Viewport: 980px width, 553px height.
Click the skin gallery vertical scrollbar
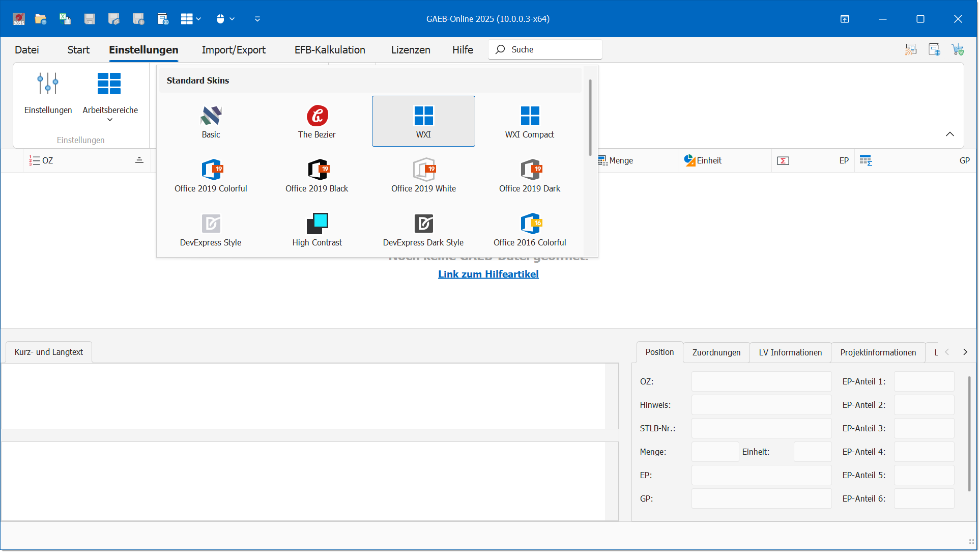click(590, 117)
